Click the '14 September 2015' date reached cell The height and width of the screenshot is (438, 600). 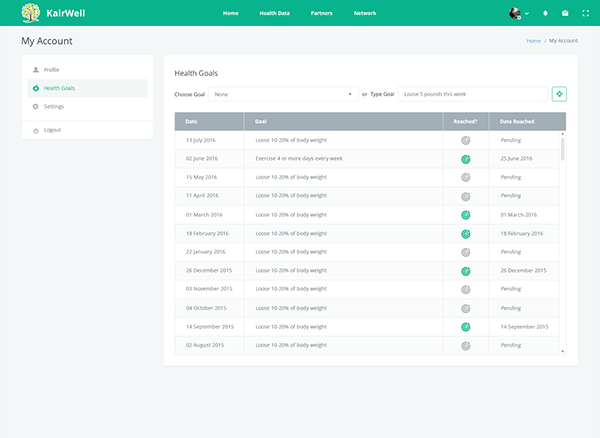point(524,327)
